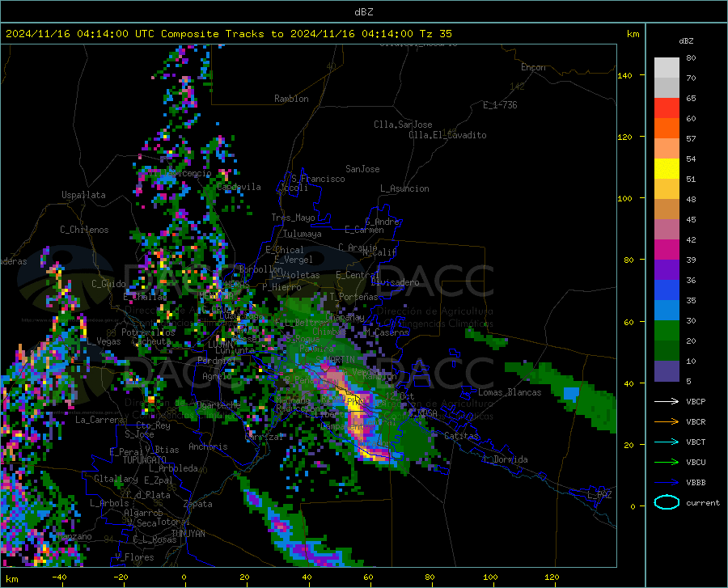Click the L_Dormida map label
Viewport: 728px width, 588px height.
pos(505,459)
